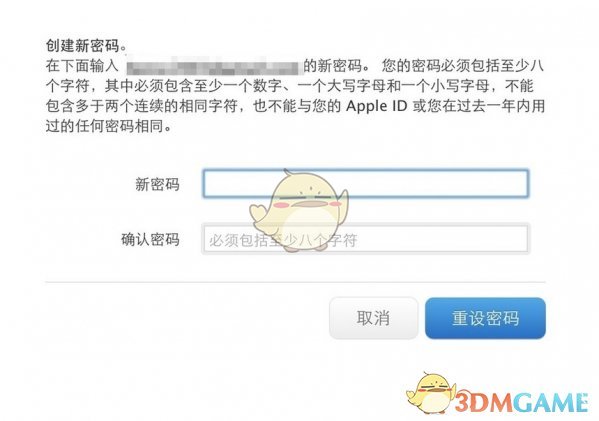599x421 pixels.
Task: Focus the 新密码 password field
Action: click(x=366, y=183)
